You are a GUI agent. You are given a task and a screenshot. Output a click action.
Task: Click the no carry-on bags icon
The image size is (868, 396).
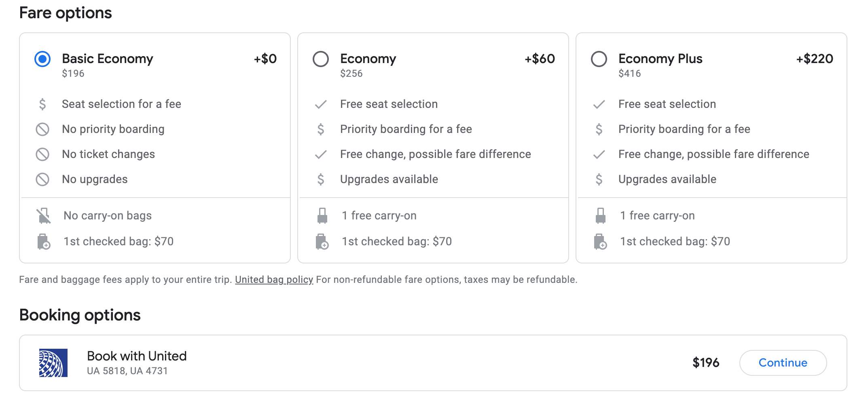coord(43,216)
